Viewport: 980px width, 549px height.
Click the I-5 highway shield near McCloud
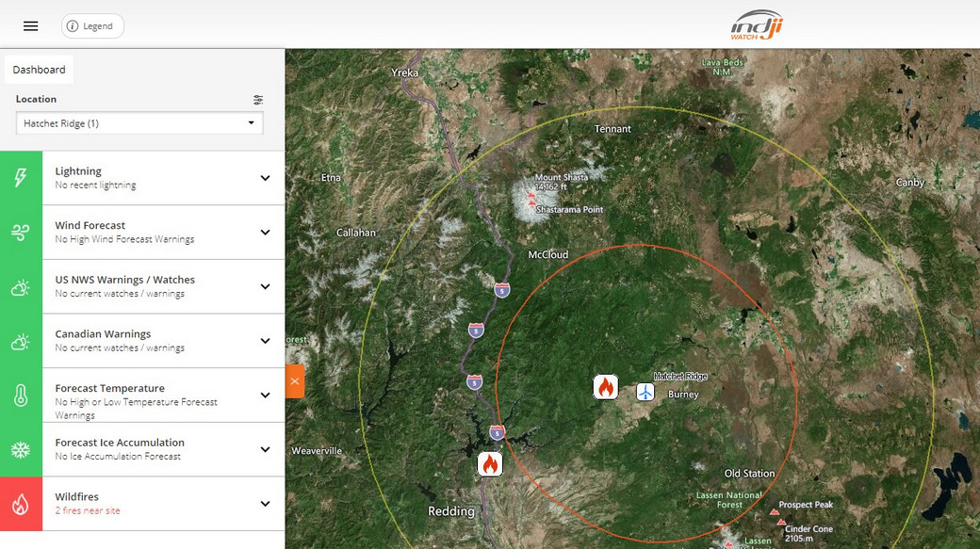click(x=502, y=290)
